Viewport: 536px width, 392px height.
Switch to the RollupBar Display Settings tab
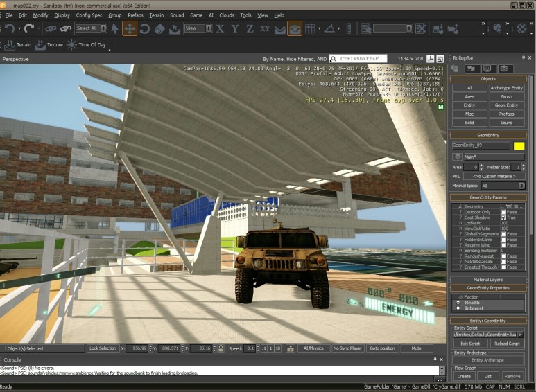[487, 69]
